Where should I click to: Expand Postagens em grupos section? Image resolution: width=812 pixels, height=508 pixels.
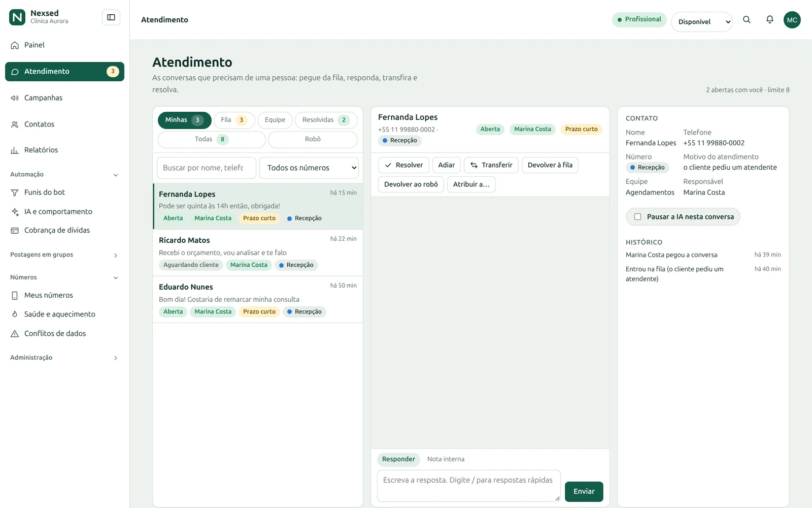pyautogui.click(x=65, y=255)
